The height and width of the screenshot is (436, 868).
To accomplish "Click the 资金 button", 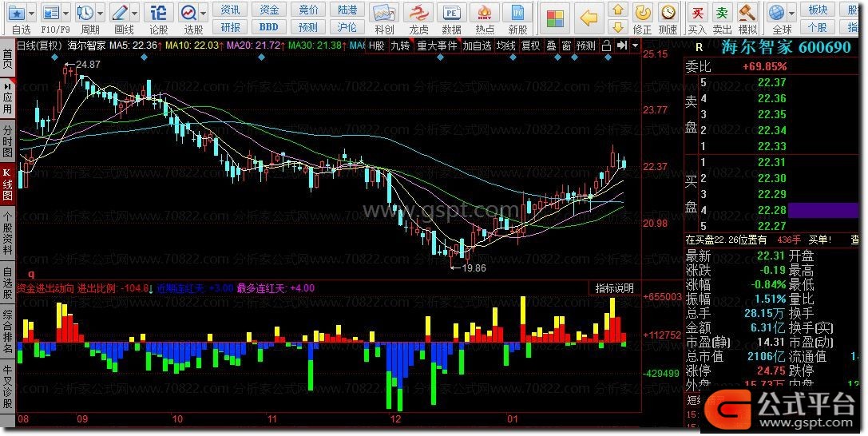I will [x=269, y=10].
